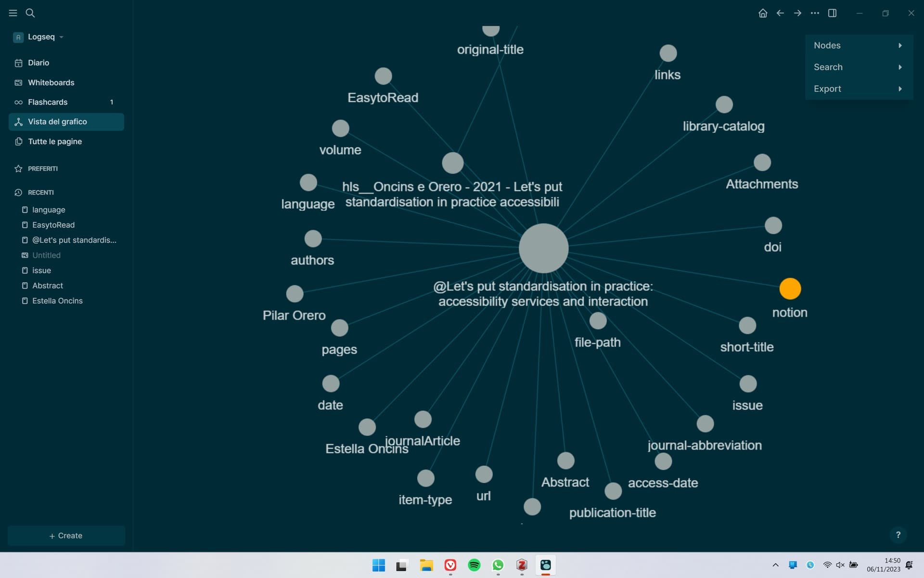Screen dimensions: 924x578
Task: Open the search icon in the sidebar
Action: [x=30, y=13]
